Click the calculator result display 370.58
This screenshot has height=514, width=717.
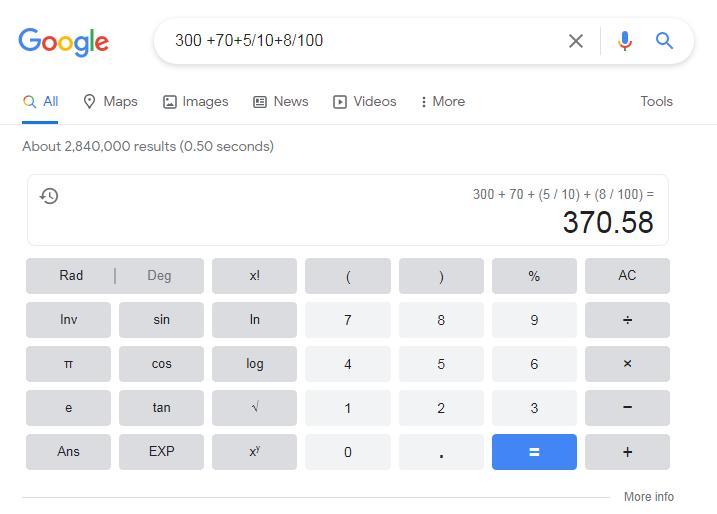(x=607, y=222)
